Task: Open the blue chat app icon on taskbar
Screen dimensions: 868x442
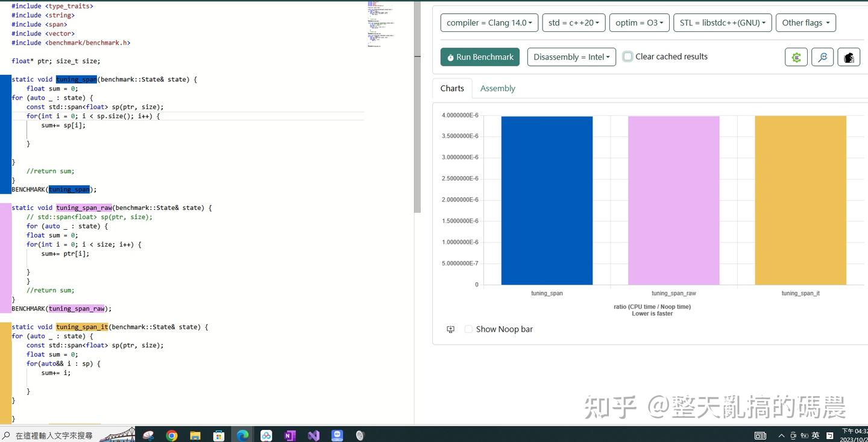Action: tap(337, 435)
